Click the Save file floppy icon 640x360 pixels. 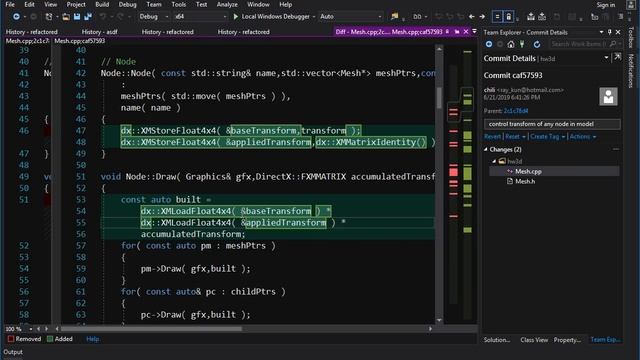coord(77,17)
